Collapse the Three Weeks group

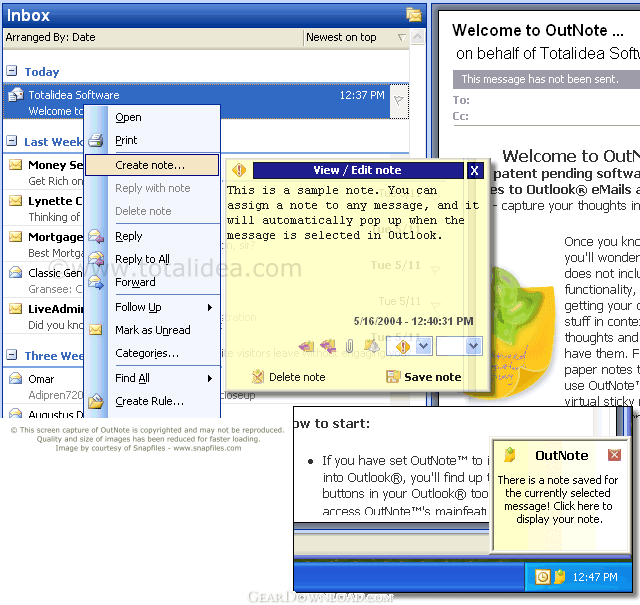tap(12, 355)
